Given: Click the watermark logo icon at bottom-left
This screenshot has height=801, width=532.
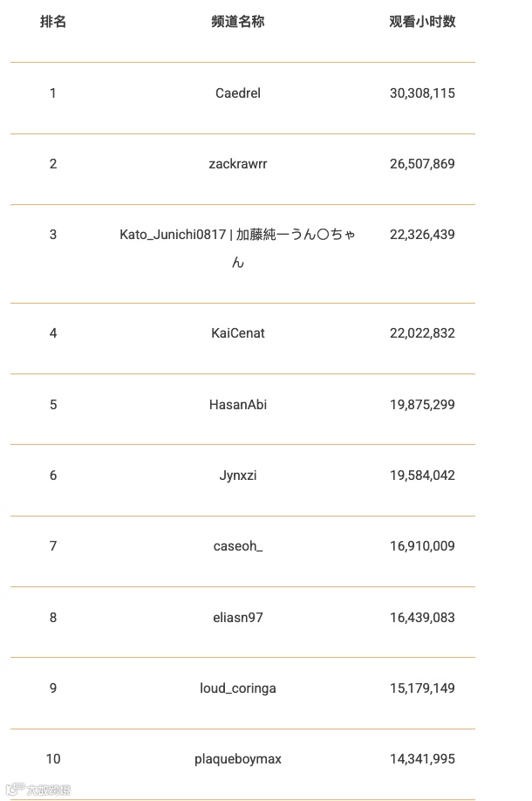Looking at the screenshot, I should 15,790.
